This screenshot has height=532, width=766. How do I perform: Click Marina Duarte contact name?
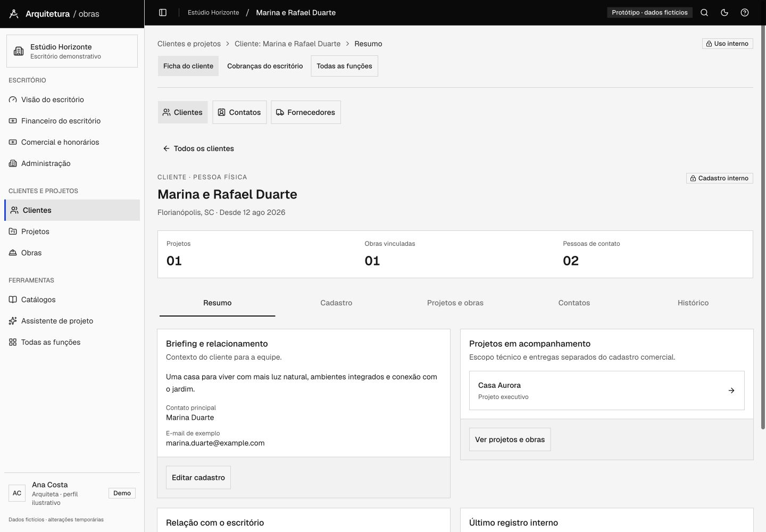pos(190,418)
